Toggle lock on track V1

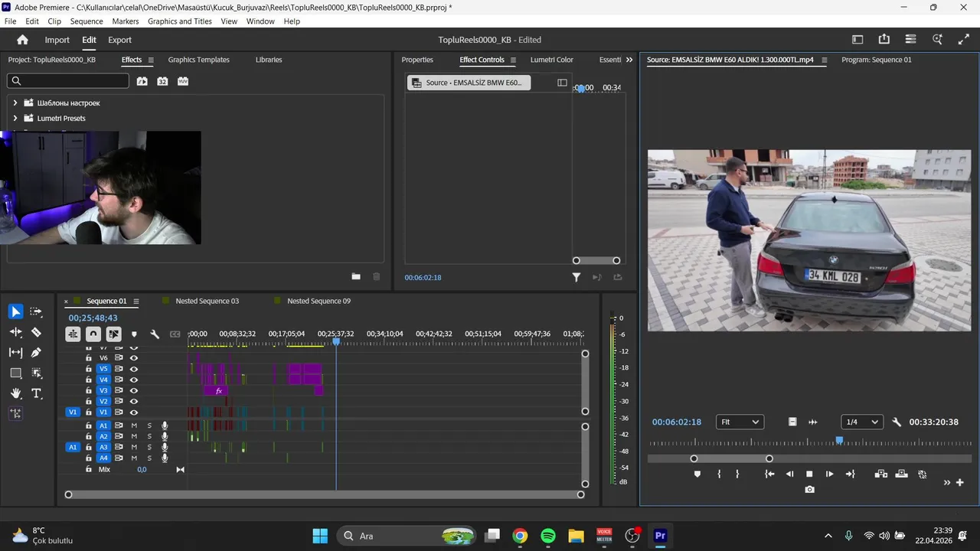[89, 412]
